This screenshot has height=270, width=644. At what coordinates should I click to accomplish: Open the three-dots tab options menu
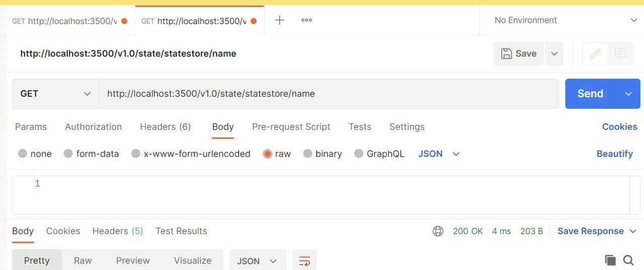pyautogui.click(x=306, y=20)
